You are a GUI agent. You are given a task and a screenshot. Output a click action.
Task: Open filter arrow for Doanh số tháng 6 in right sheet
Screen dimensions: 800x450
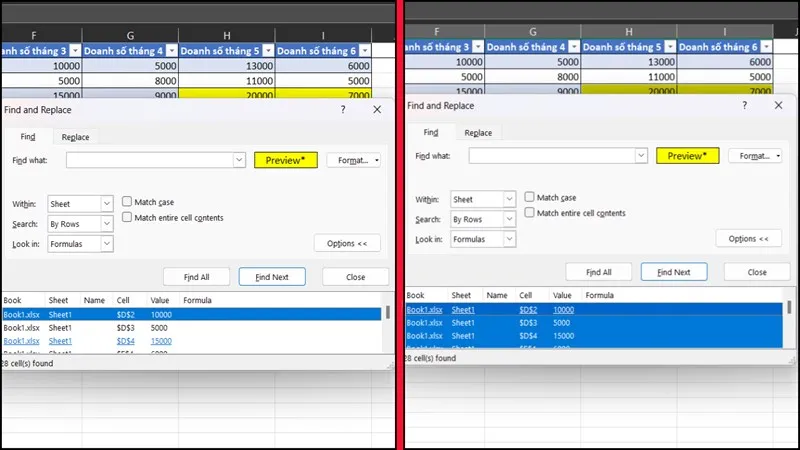[x=765, y=47]
